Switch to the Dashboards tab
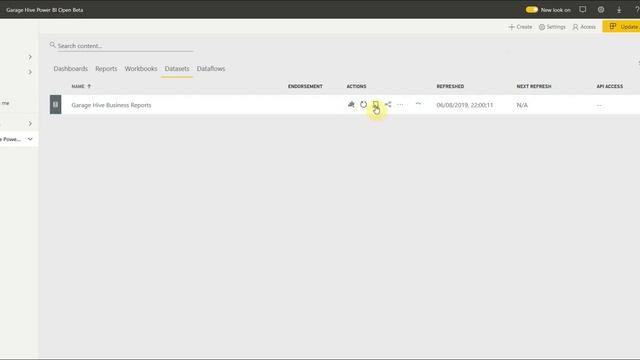 coord(71,69)
